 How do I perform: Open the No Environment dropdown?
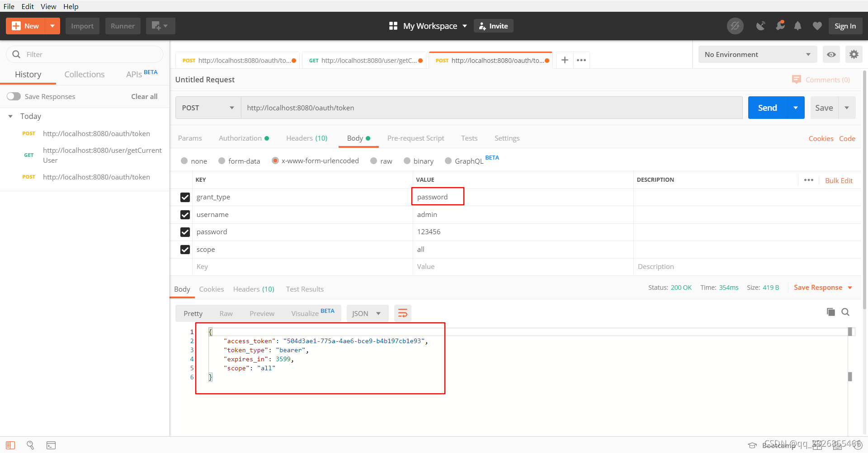click(x=758, y=54)
